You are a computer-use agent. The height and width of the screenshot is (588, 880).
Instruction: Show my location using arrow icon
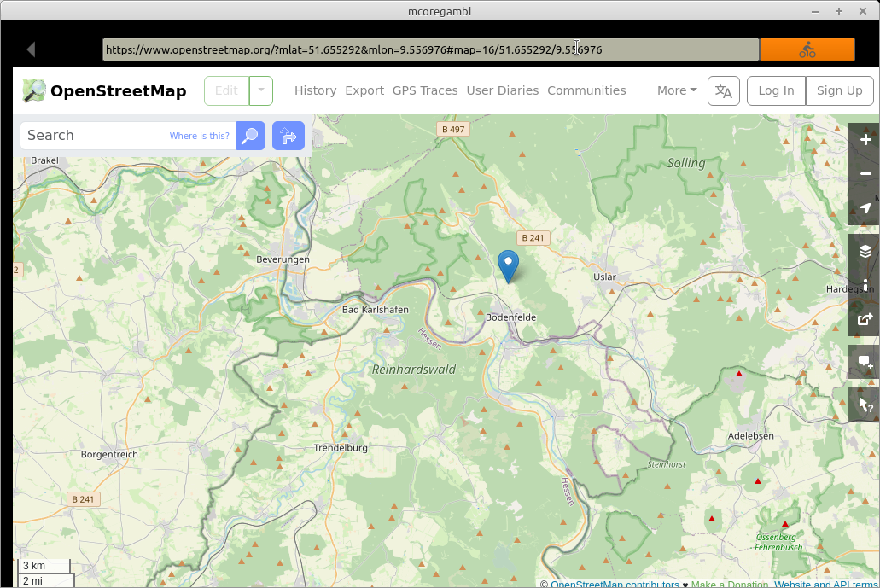[x=865, y=208]
